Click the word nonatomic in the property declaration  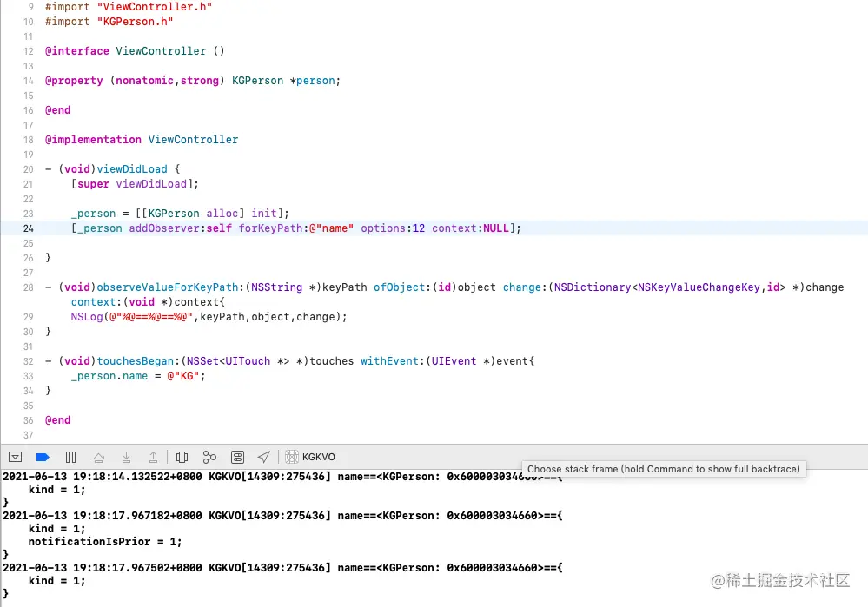(144, 81)
